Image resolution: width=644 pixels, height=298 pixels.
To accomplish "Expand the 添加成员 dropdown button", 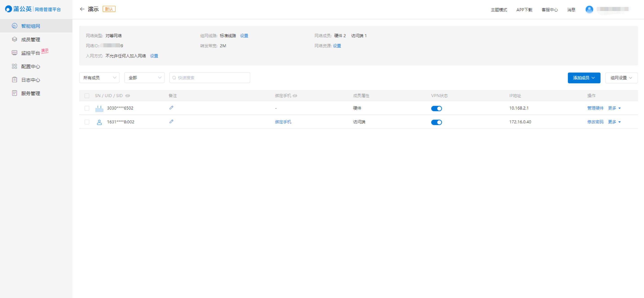I will coord(584,78).
